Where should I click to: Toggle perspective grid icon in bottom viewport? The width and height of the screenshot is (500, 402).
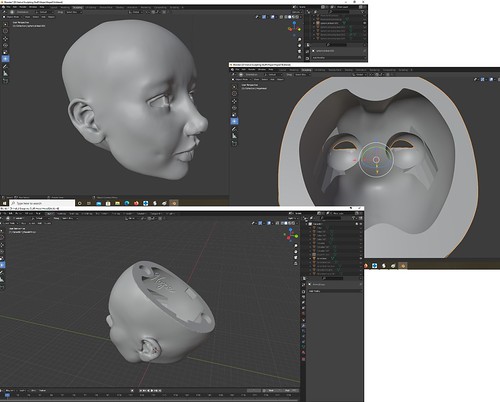coord(295,263)
